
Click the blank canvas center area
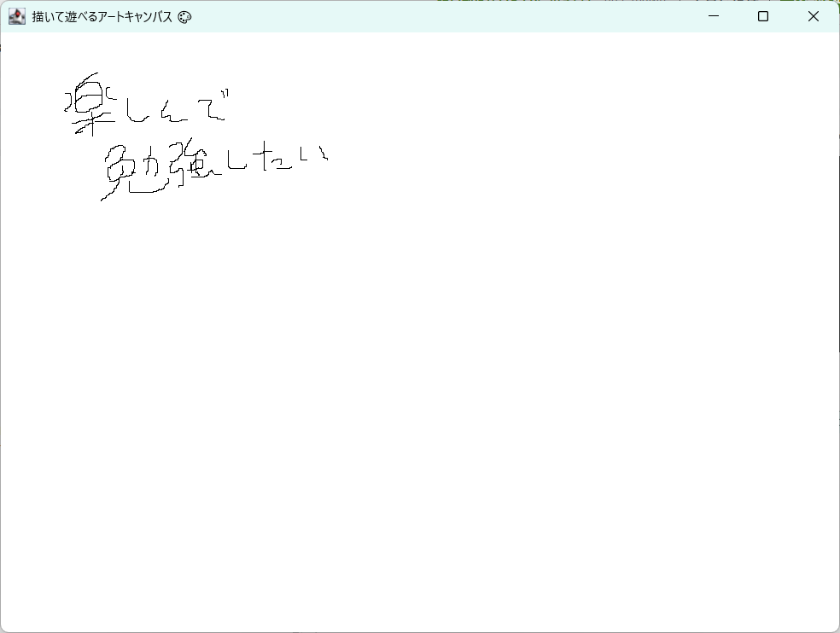point(420,341)
